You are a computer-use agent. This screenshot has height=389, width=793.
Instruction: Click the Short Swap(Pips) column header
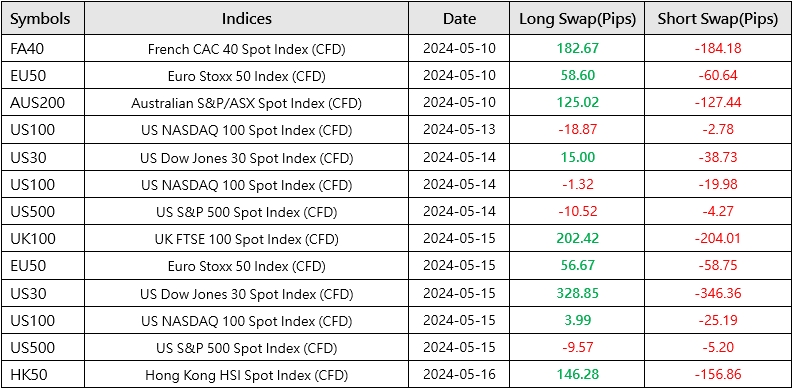pos(718,19)
